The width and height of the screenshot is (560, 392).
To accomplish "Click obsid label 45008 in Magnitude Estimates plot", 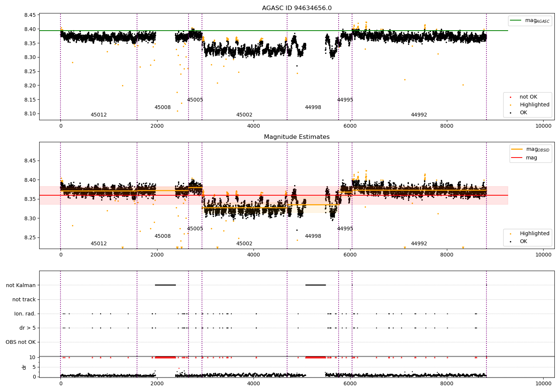I will click(162, 236).
